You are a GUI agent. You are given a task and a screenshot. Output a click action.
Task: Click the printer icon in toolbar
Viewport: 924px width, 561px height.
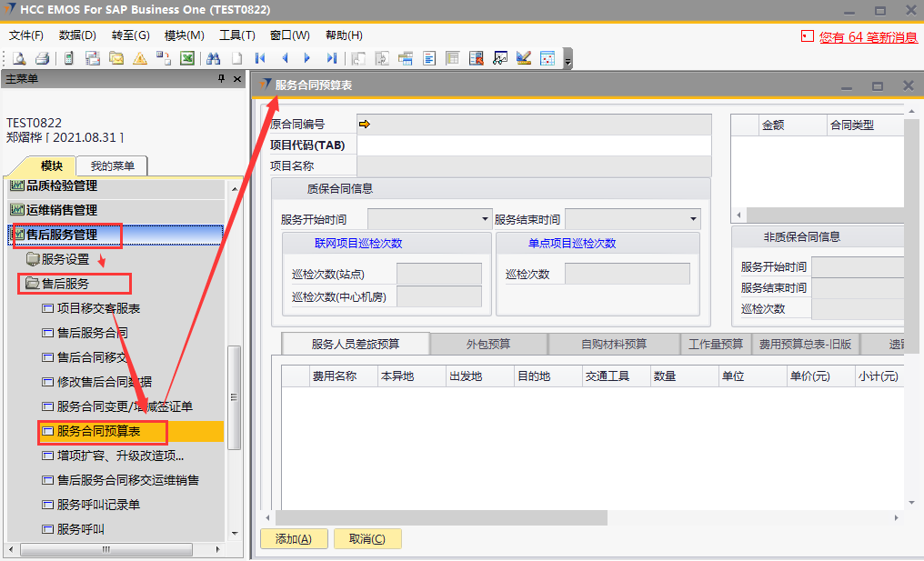[x=42, y=58]
